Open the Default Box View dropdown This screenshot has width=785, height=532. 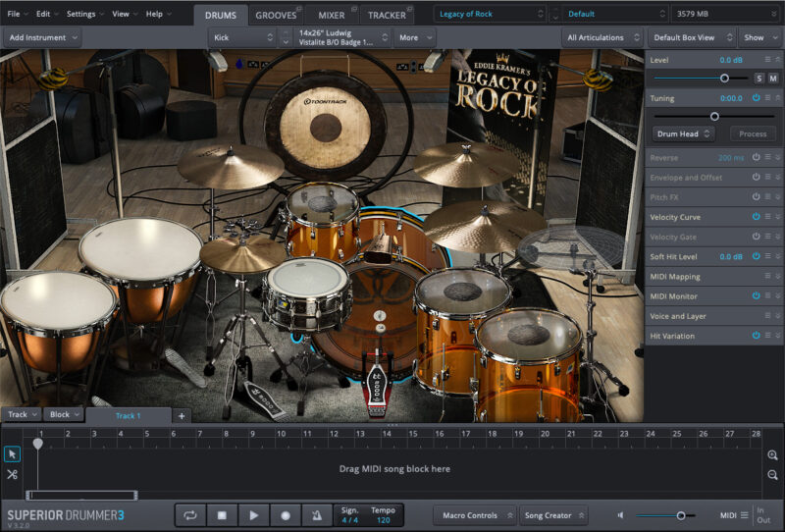pyautogui.click(x=692, y=37)
